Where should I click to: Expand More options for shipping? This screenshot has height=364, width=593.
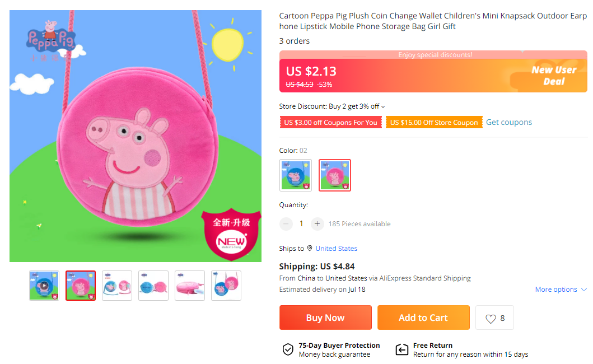point(561,290)
